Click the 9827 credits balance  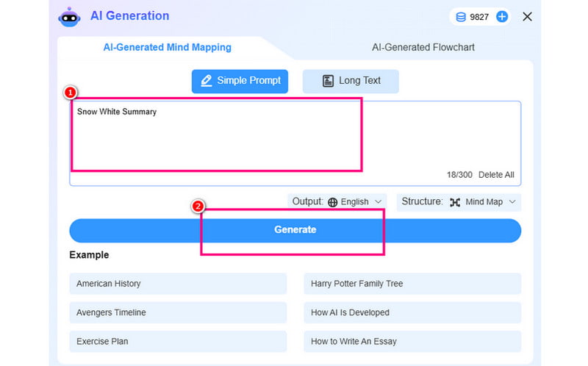479,17
